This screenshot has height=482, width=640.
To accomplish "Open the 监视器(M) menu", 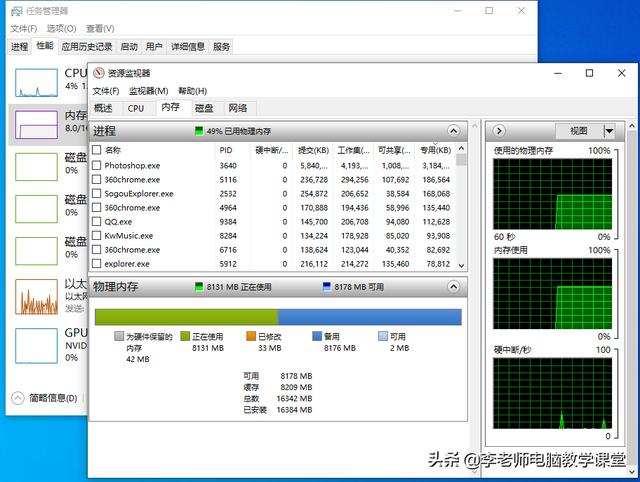I will (149, 91).
